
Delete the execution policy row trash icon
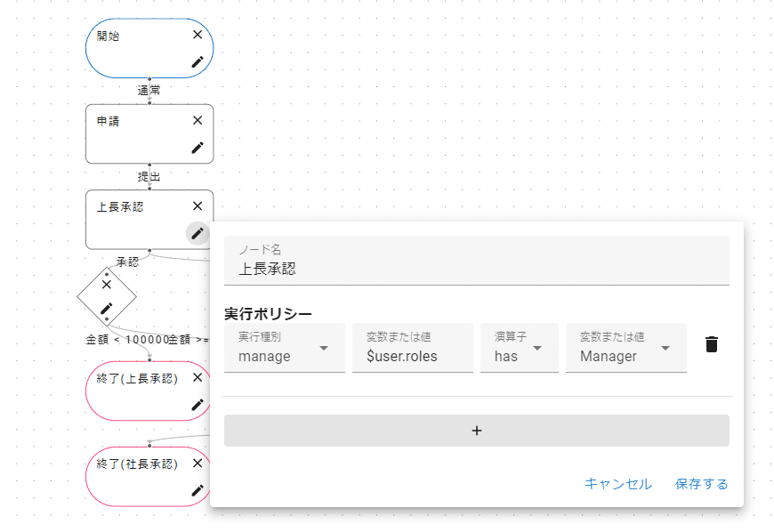(711, 345)
